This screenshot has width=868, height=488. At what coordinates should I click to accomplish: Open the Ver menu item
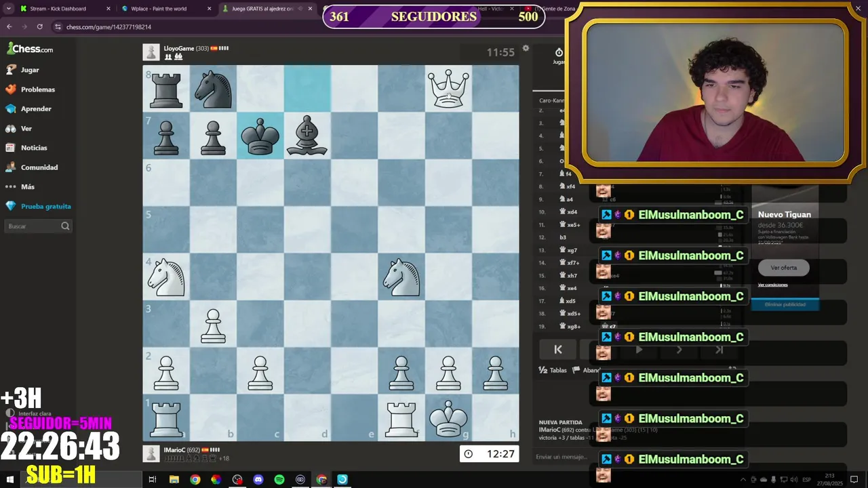26,128
